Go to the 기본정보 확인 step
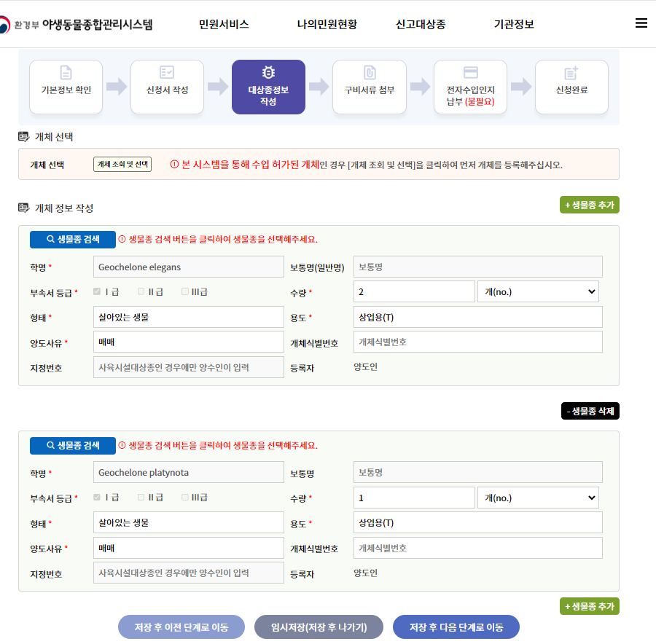 coord(66,87)
